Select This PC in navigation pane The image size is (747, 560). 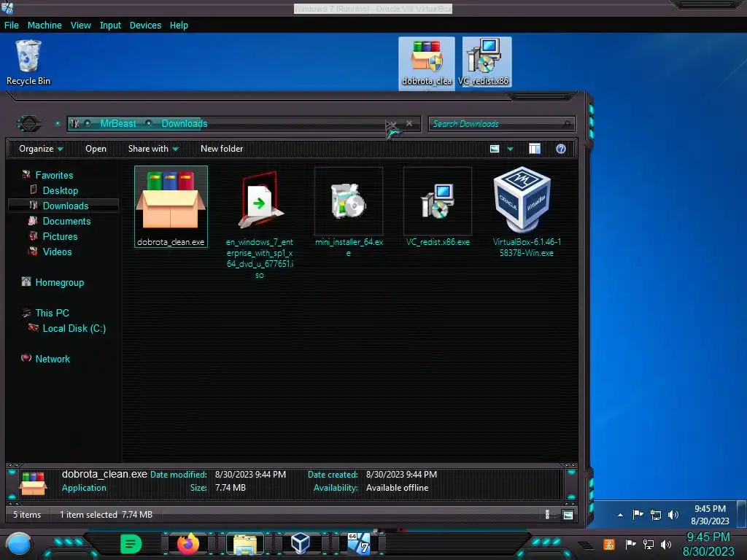coord(52,313)
